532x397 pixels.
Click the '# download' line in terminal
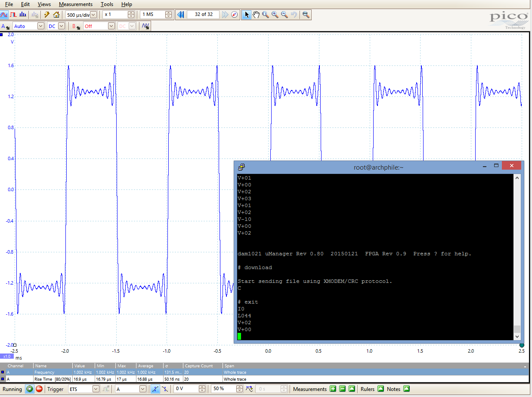pos(255,267)
